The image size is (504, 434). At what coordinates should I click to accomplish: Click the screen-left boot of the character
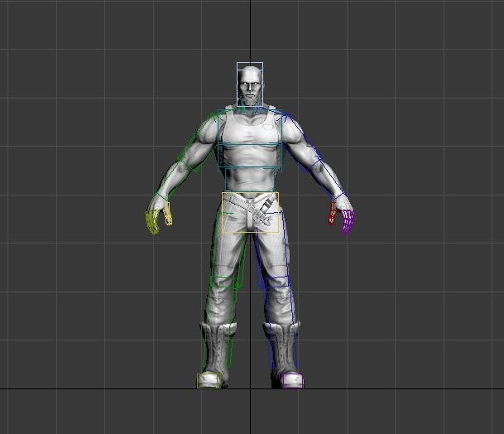click(x=216, y=348)
